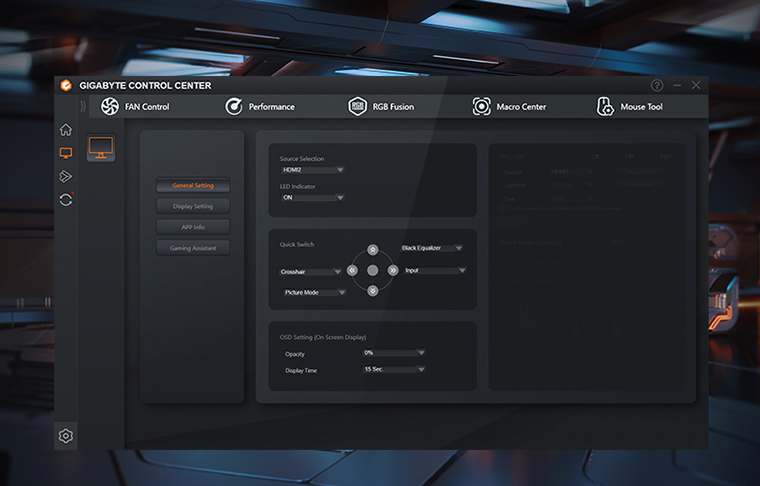Click the 'Display Time' label

point(301,371)
